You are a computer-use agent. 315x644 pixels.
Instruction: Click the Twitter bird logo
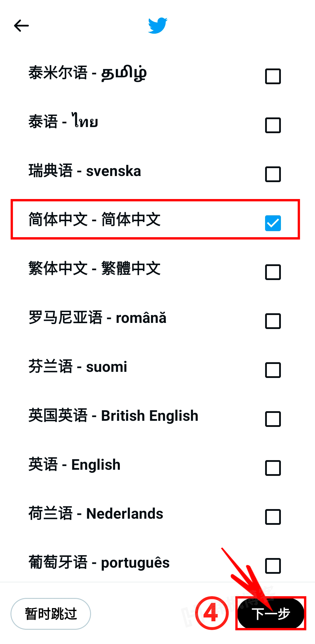[x=157, y=26]
